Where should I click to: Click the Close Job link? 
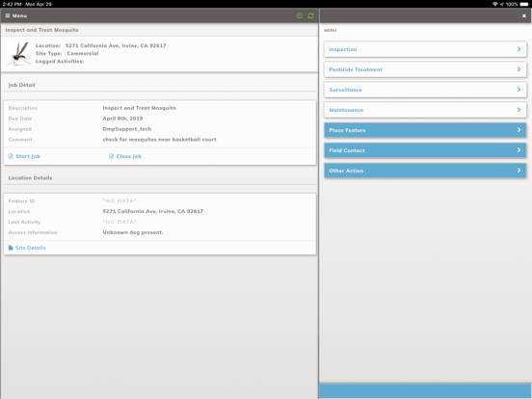[x=129, y=156]
